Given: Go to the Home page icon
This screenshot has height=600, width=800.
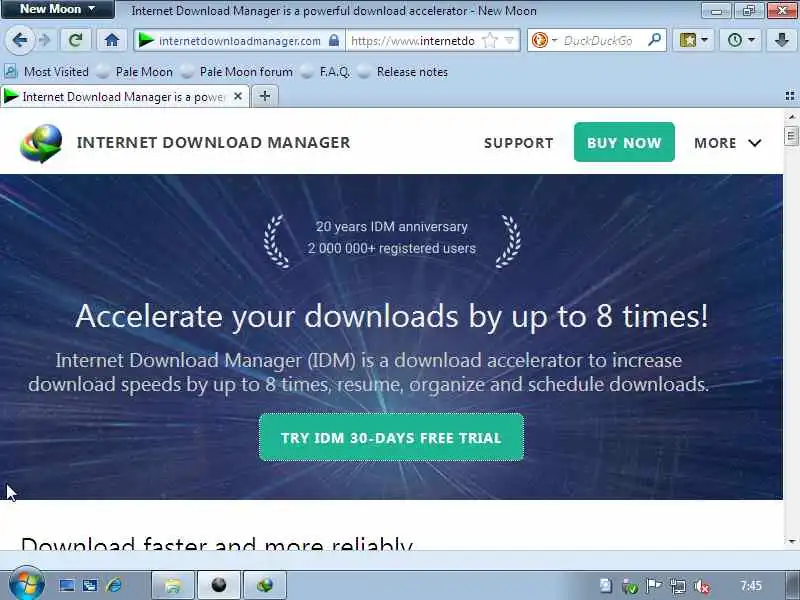Looking at the screenshot, I should tap(112, 40).
